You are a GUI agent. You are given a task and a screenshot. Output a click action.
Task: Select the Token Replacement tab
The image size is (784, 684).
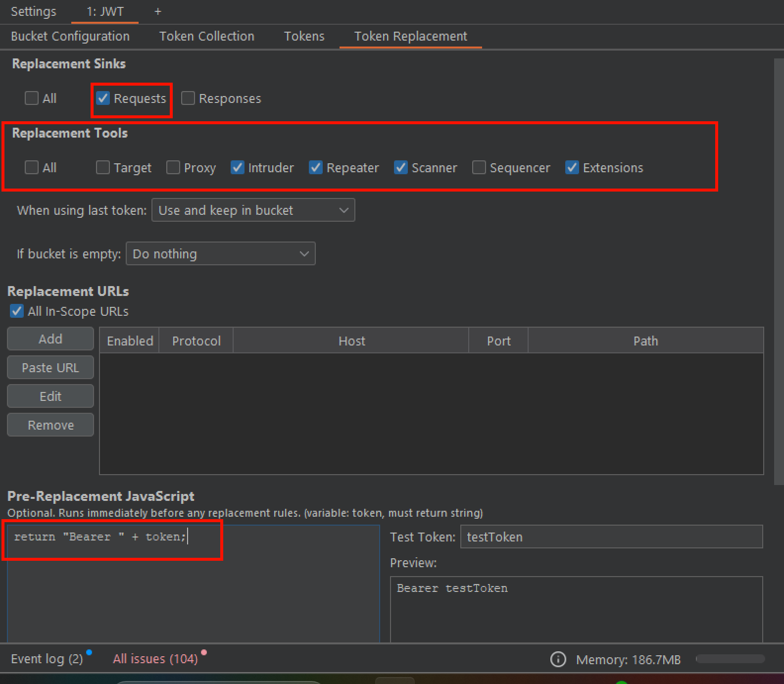pyautogui.click(x=411, y=36)
